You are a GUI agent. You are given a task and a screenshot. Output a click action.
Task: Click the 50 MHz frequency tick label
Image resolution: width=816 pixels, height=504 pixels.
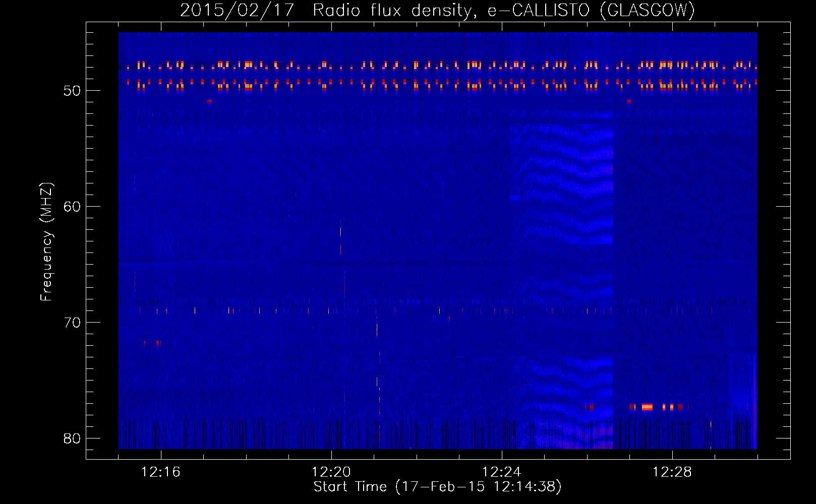tap(72, 91)
